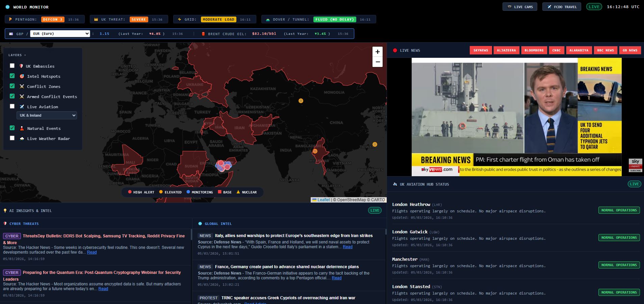
Task: Click the hotspot marker cluster near Ethiopia
Action: 224,165
